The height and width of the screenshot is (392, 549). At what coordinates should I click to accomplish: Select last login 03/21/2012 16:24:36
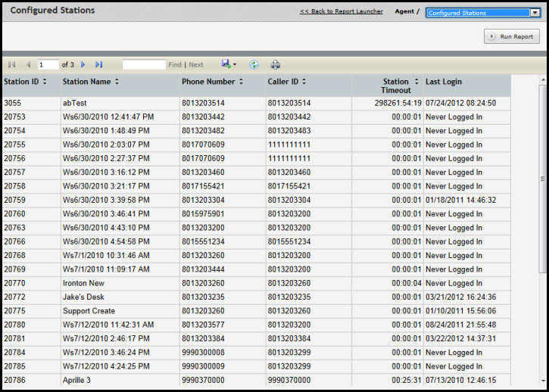point(460,297)
